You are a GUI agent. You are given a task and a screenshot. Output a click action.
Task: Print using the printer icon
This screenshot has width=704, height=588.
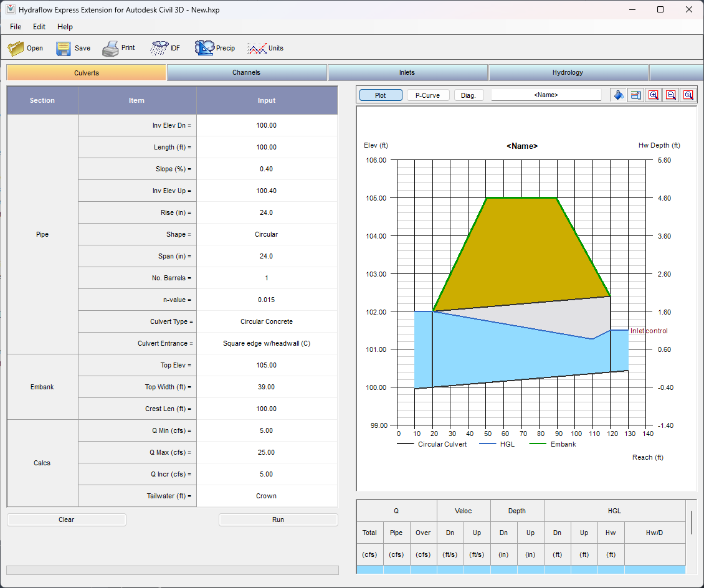pos(110,48)
